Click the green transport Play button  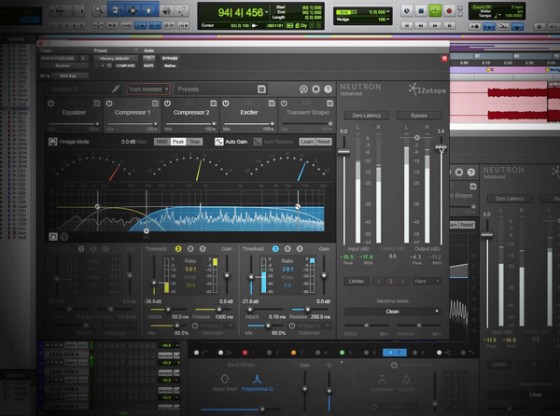click(435, 11)
